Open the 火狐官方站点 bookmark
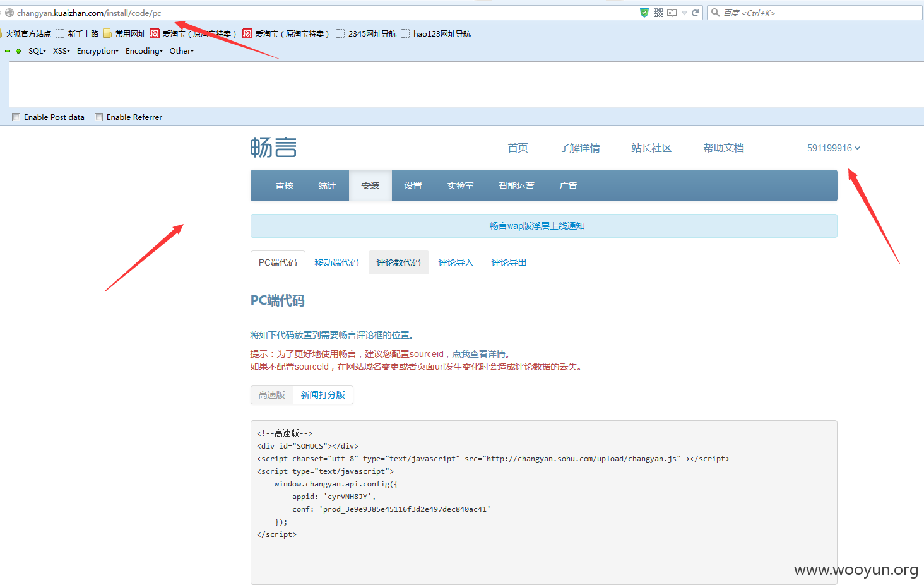The width and height of the screenshot is (924, 588). pos(25,34)
